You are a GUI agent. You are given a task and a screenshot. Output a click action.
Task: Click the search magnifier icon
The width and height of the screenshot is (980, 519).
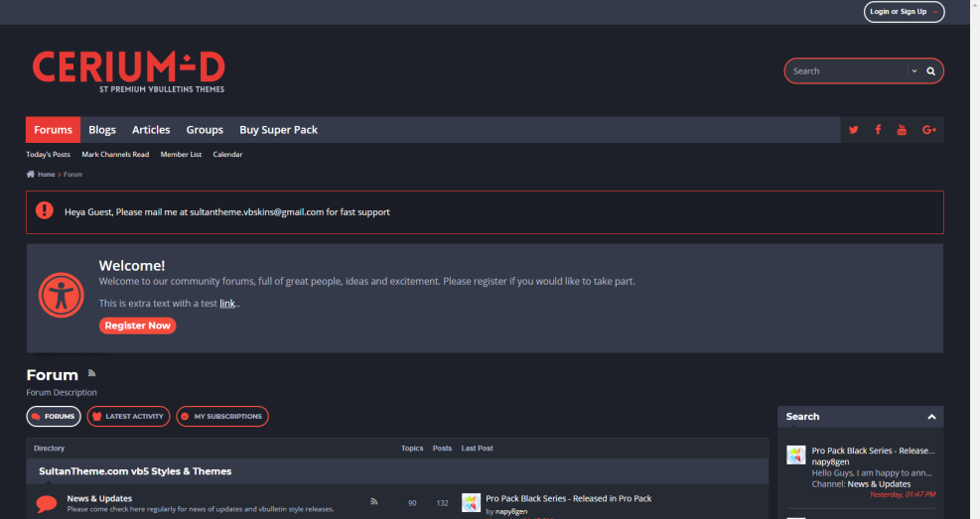tap(931, 71)
